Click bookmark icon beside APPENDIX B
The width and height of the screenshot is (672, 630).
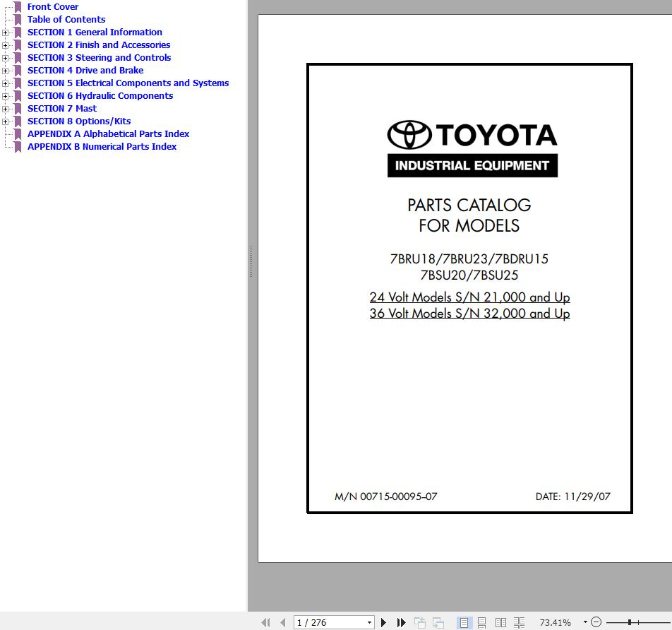coord(18,147)
